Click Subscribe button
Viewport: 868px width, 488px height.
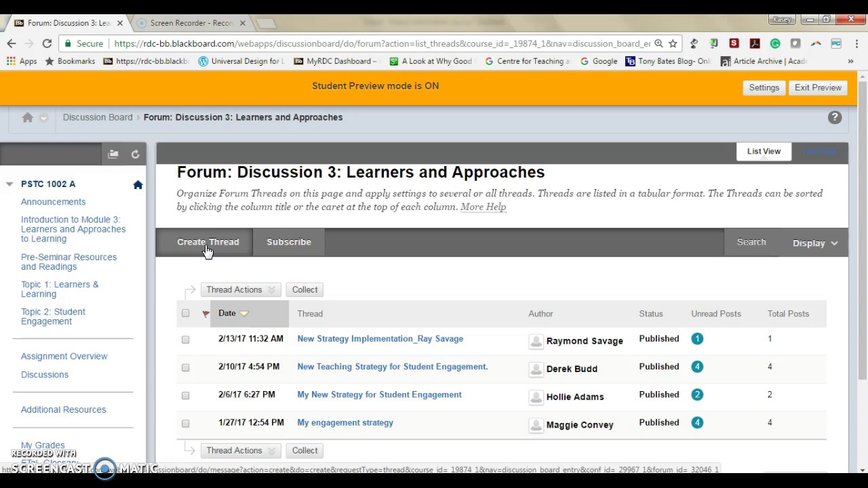[x=289, y=242]
